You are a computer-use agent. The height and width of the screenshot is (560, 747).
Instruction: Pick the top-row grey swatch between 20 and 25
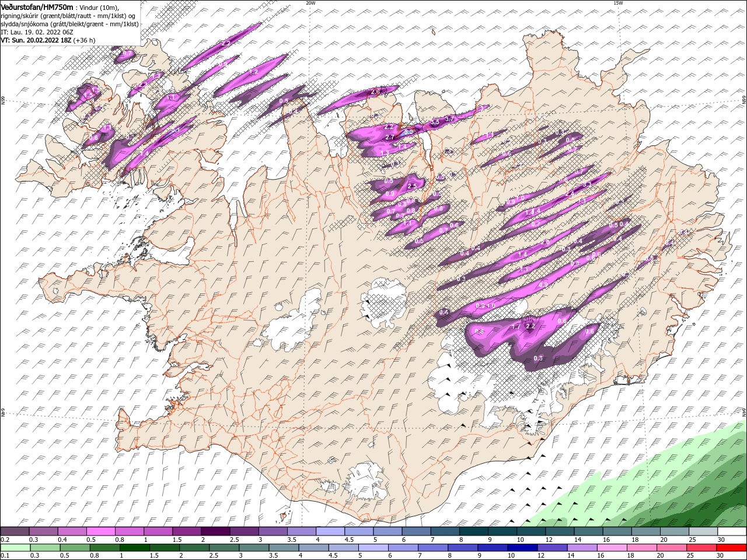(674, 531)
